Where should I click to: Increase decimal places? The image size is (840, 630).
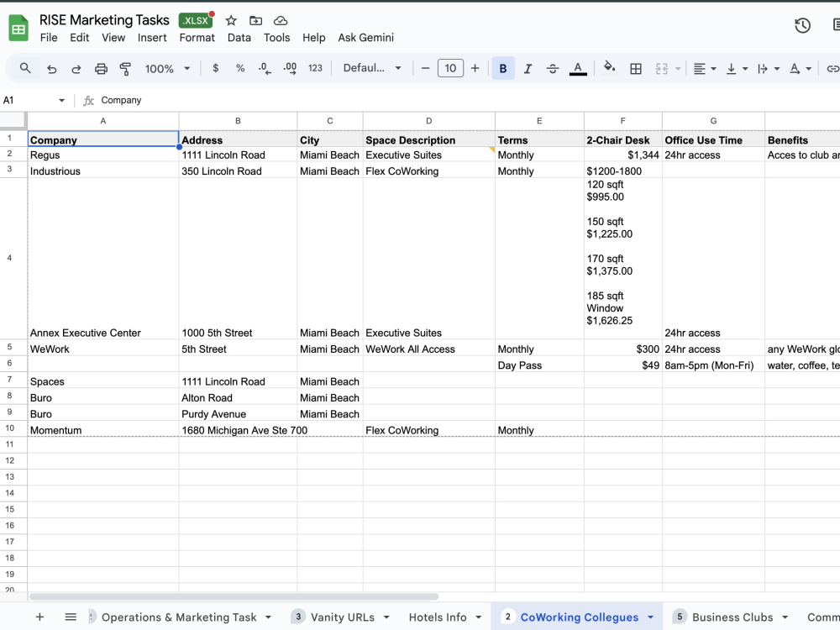coord(290,68)
